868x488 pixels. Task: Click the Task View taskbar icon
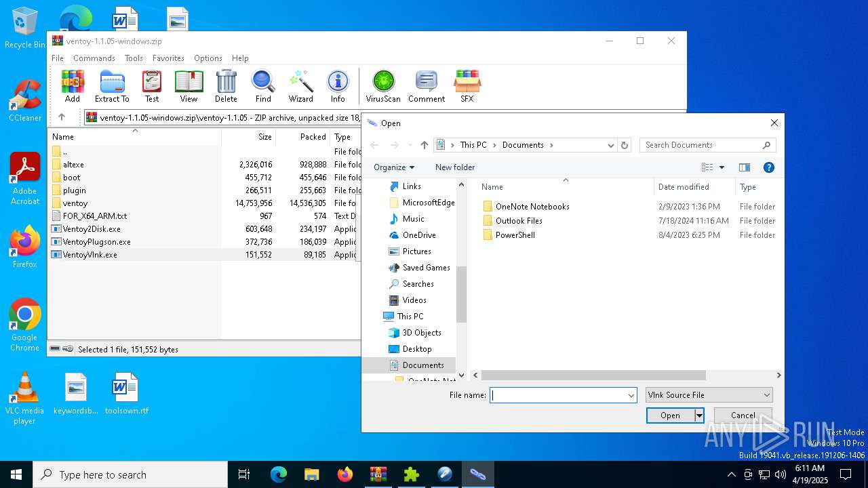pos(244,474)
